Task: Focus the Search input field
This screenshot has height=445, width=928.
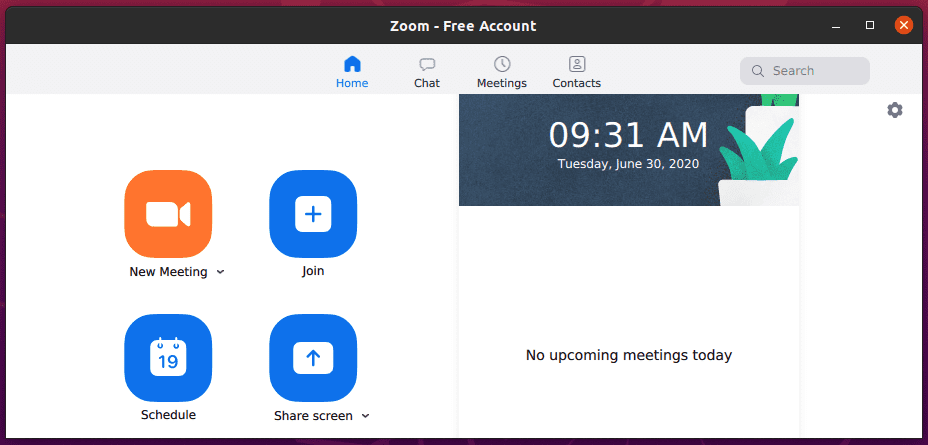Action: [804, 71]
